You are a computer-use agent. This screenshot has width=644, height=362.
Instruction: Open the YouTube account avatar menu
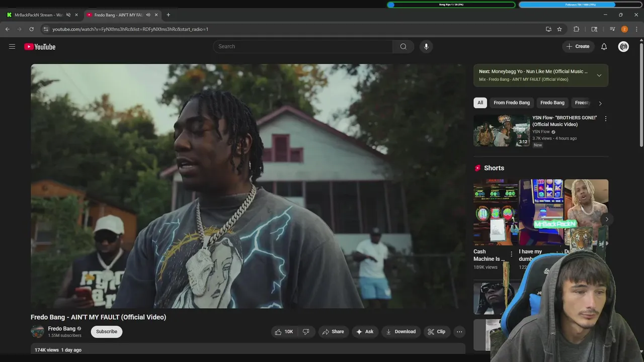(623, 47)
